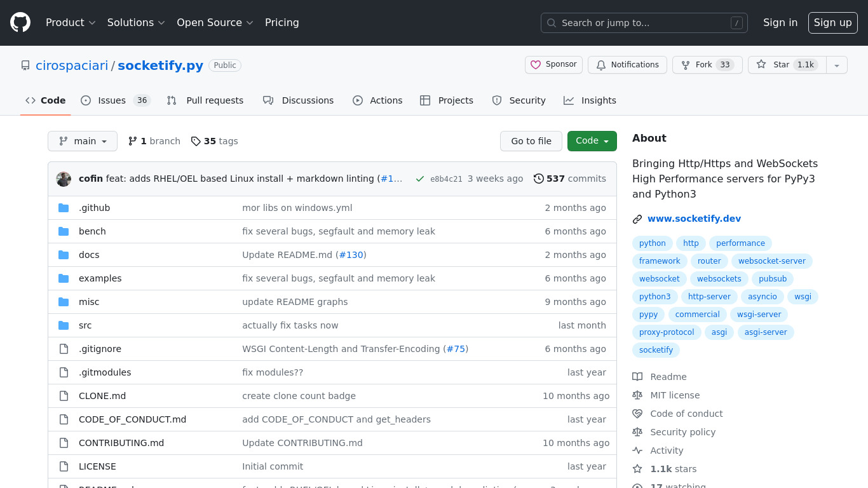Click the file icon beside CONTRIBUTING.md
This screenshot has width=868, height=488.
click(x=64, y=443)
